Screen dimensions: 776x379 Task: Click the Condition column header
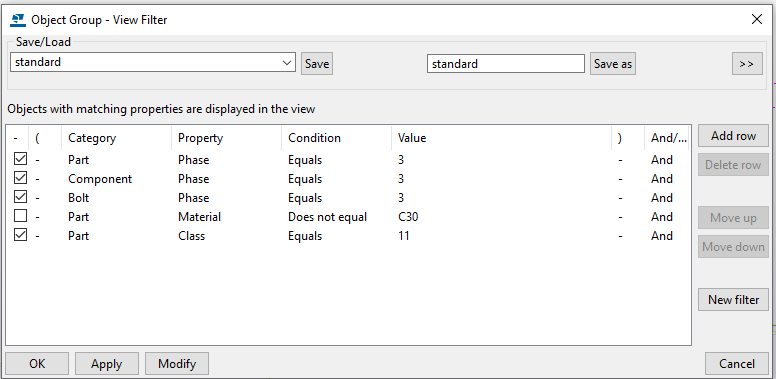(x=337, y=138)
